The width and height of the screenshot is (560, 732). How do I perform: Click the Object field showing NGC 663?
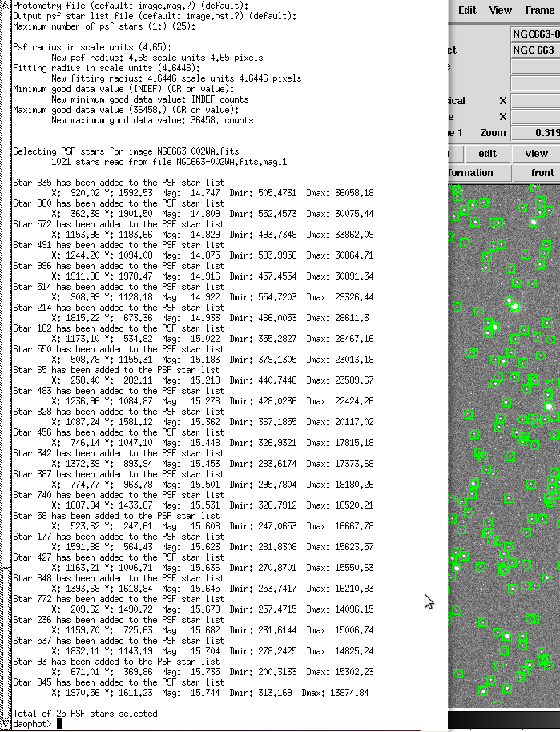coord(534,50)
